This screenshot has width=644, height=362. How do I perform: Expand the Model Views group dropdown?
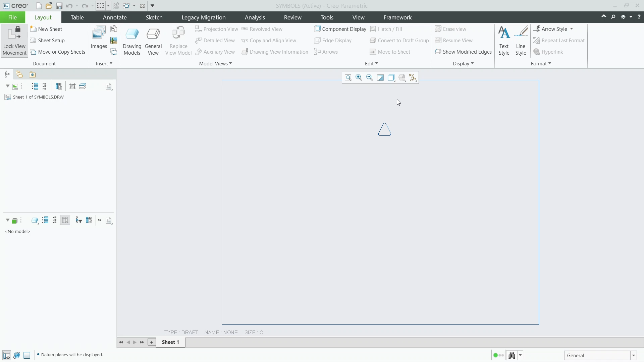[x=215, y=64]
